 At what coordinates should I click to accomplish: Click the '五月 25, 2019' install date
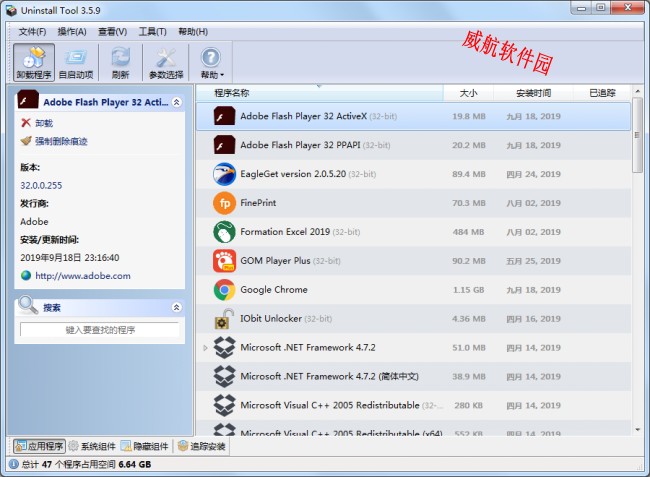(x=533, y=261)
